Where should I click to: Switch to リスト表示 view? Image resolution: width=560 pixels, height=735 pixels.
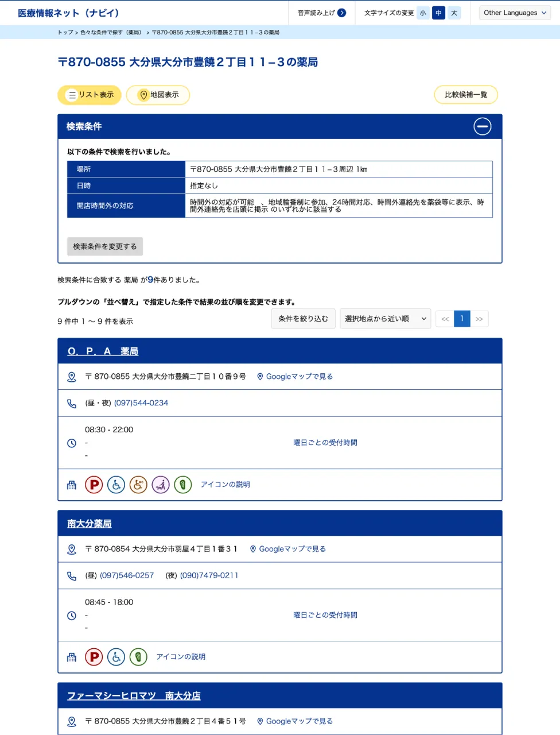point(90,95)
